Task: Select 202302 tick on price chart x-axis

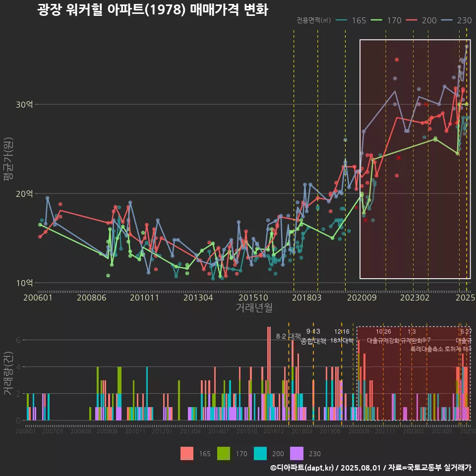Action: 415,297
